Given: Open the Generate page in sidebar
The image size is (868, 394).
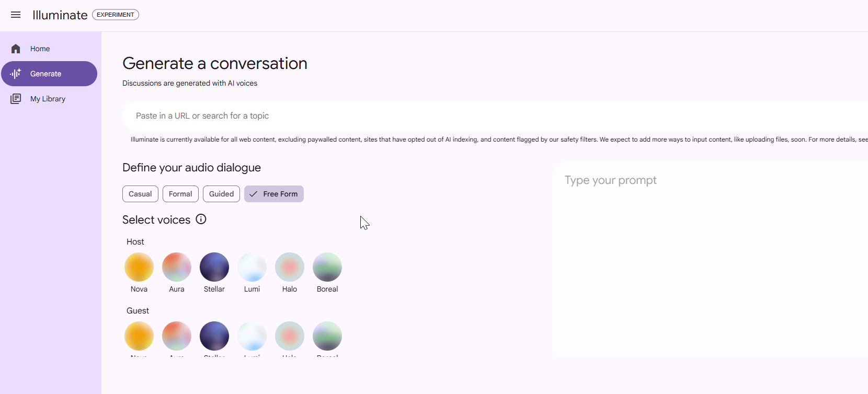Looking at the screenshot, I should click(x=49, y=74).
